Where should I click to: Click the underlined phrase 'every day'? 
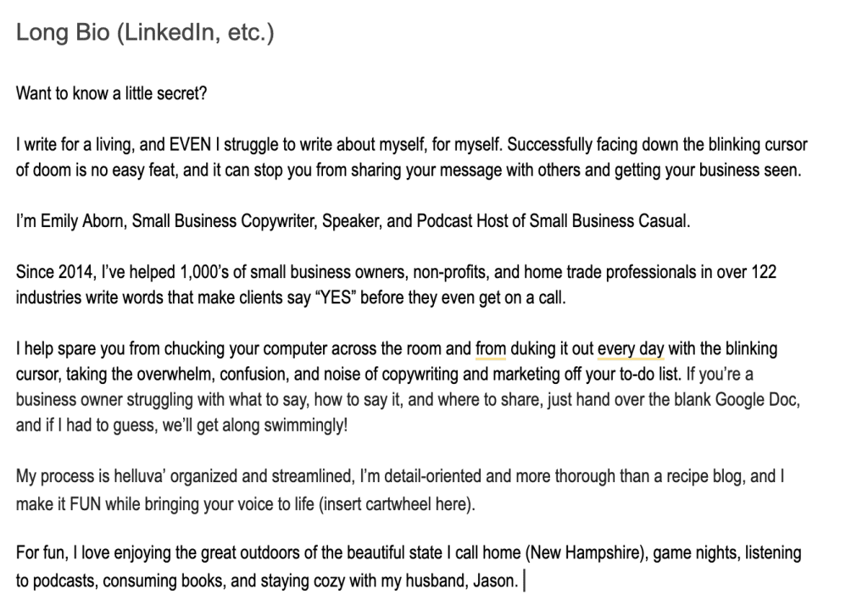click(631, 348)
